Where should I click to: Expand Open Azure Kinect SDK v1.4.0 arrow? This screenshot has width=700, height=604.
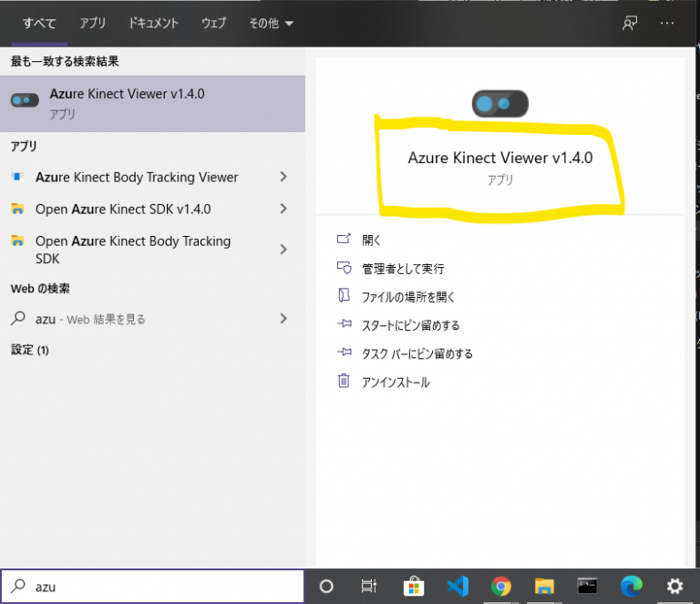[x=283, y=209]
